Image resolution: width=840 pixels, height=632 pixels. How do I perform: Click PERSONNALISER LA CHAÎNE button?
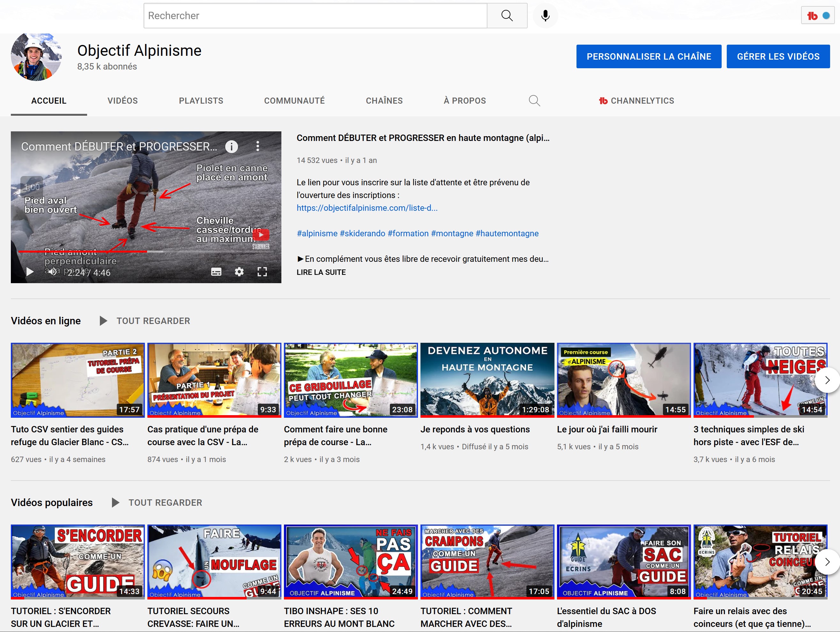pyautogui.click(x=649, y=56)
